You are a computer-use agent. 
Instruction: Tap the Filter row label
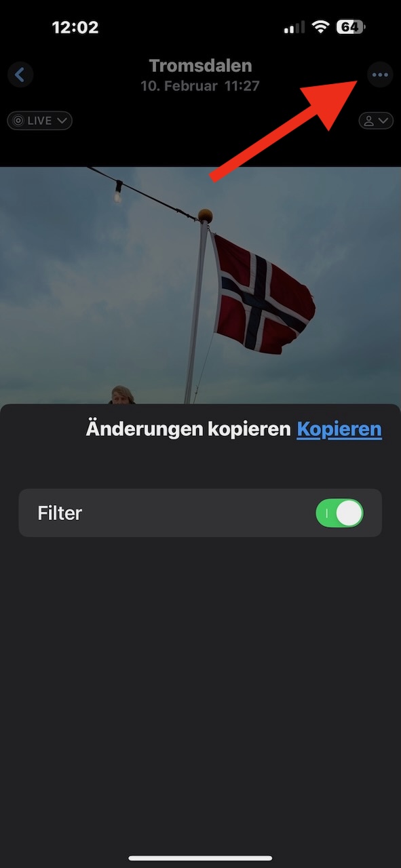coord(60,513)
